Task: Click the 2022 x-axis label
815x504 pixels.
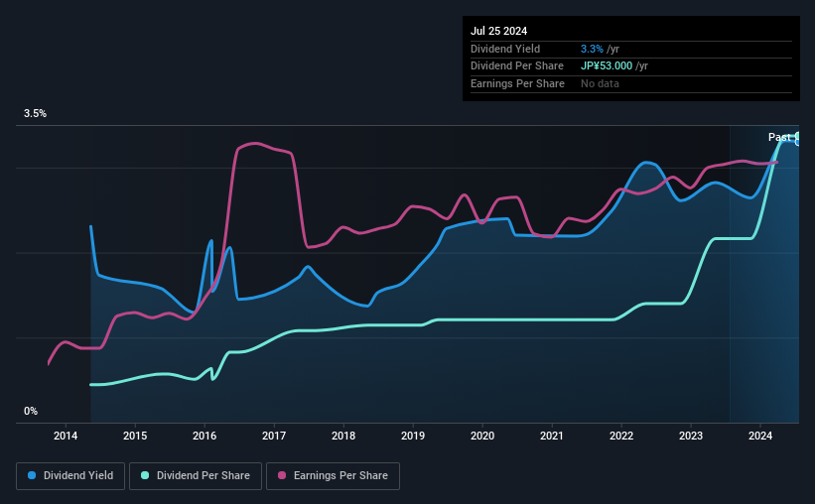Action: tap(621, 436)
